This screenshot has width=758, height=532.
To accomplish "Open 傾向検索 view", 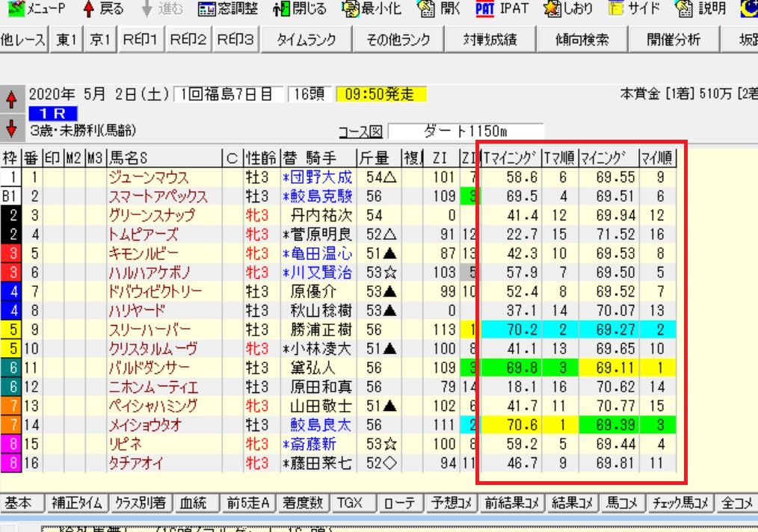I will tap(582, 39).
